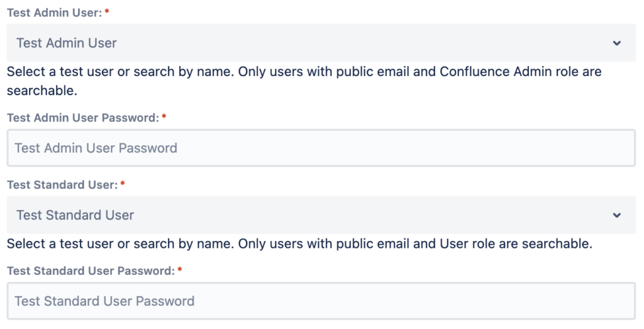Open the Test Admin User dropdown

pos(321,43)
